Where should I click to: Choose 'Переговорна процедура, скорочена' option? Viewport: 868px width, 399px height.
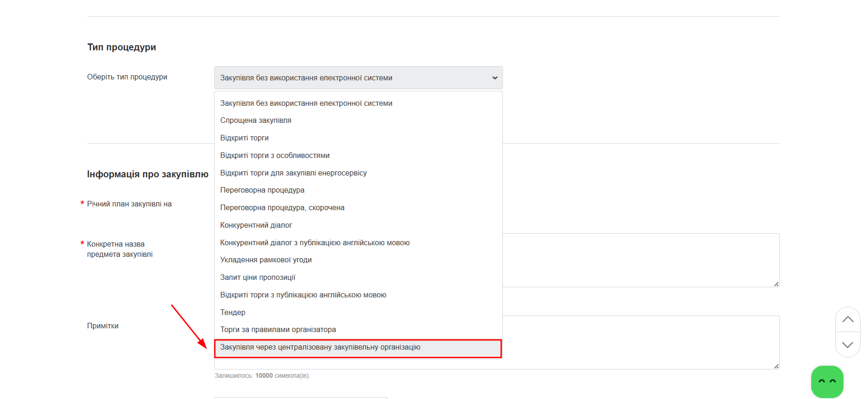[x=282, y=208]
